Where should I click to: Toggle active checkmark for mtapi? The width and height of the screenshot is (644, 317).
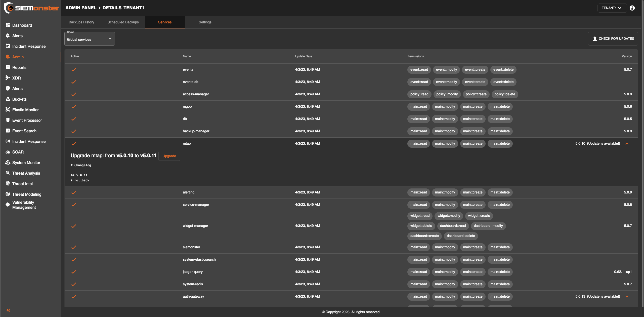click(x=74, y=144)
